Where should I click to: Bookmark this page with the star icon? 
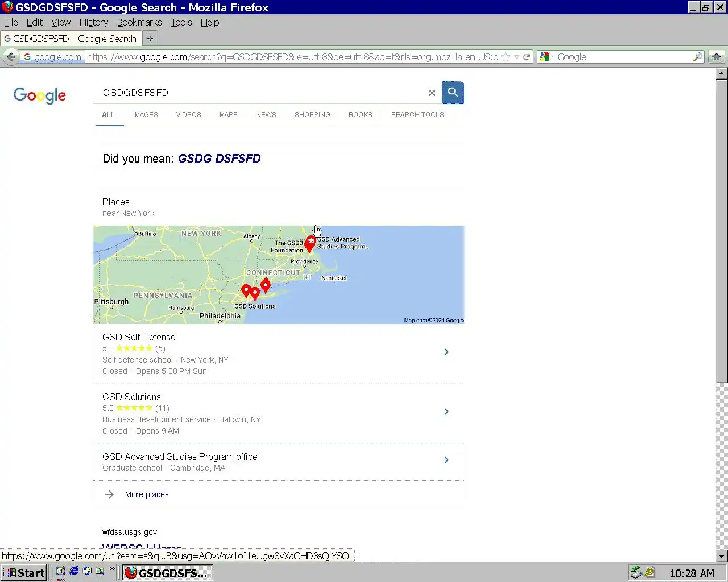click(505, 57)
